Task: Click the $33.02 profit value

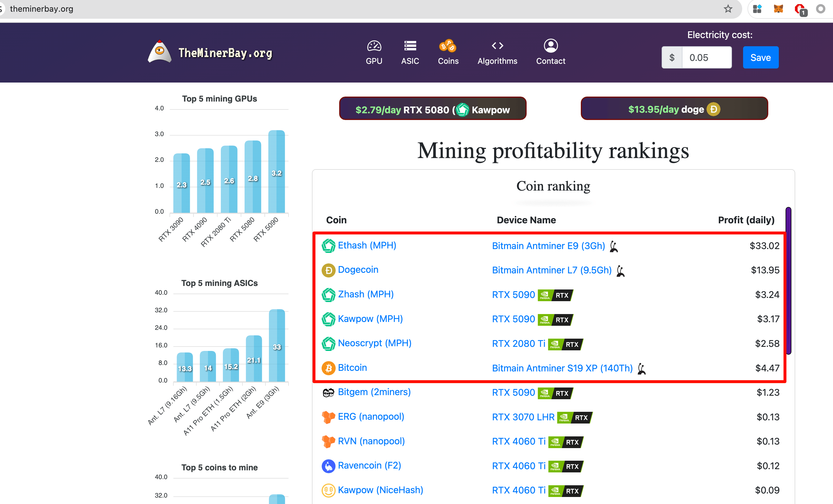Action: (x=764, y=246)
